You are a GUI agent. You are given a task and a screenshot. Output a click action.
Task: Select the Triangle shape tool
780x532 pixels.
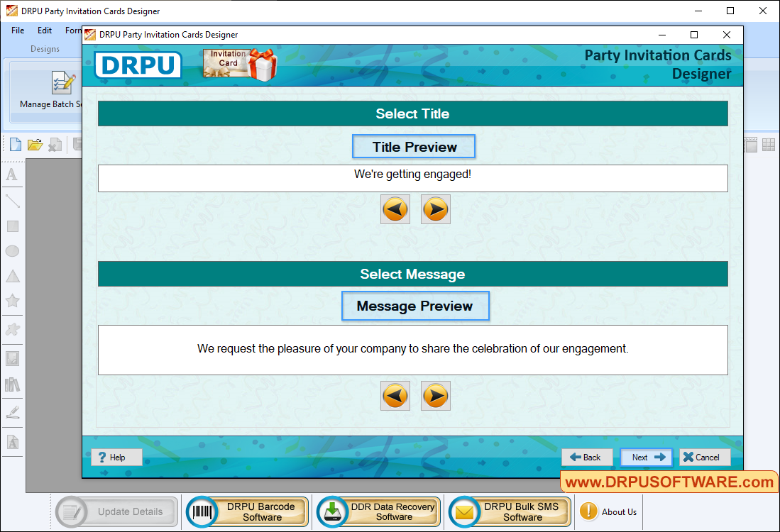[12, 277]
